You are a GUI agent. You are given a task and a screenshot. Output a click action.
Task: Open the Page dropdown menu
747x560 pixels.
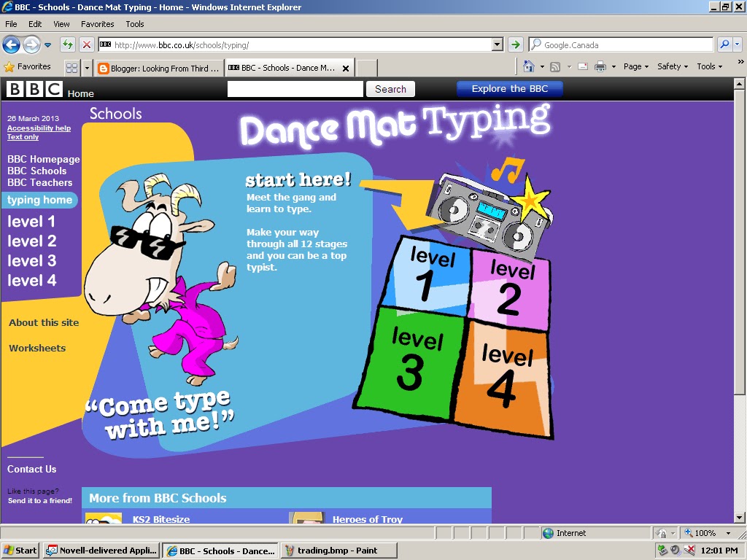[x=636, y=66]
